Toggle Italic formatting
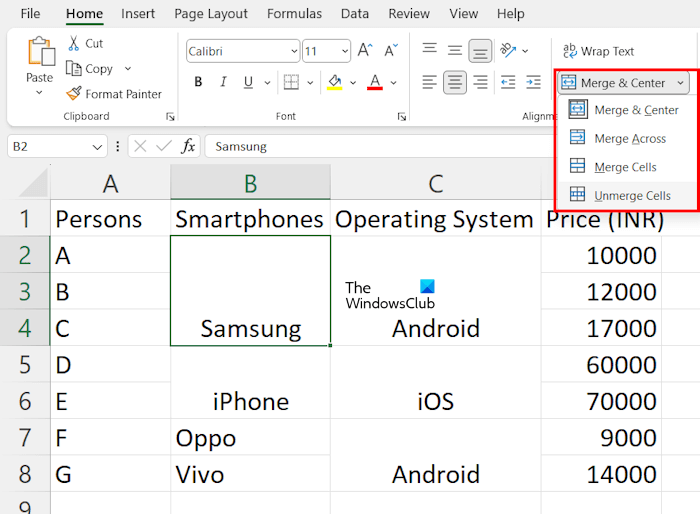Image resolution: width=700 pixels, height=514 pixels. [x=223, y=82]
